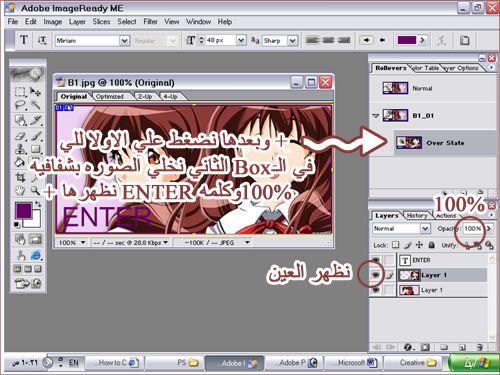Select the Hand tool in toolbox
The height and width of the screenshot is (375, 500).
coord(20,191)
